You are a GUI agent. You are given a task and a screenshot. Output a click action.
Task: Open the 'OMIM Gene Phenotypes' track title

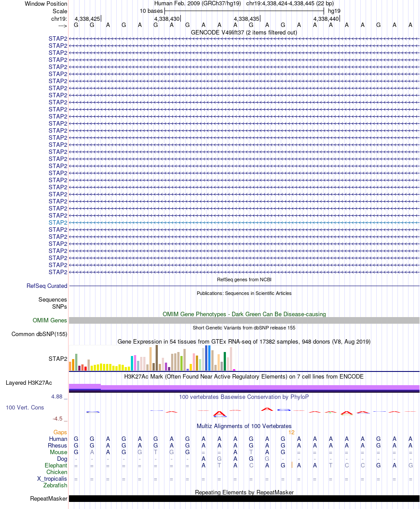click(244, 314)
